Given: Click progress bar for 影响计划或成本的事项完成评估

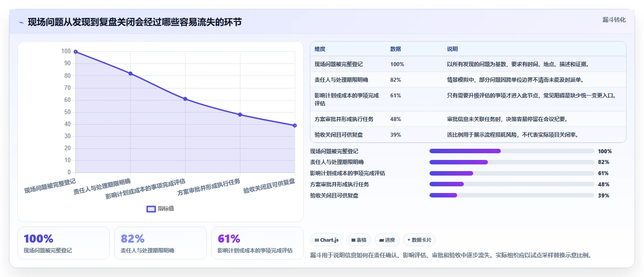Looking at the screenshot, I should coord(512,173).
